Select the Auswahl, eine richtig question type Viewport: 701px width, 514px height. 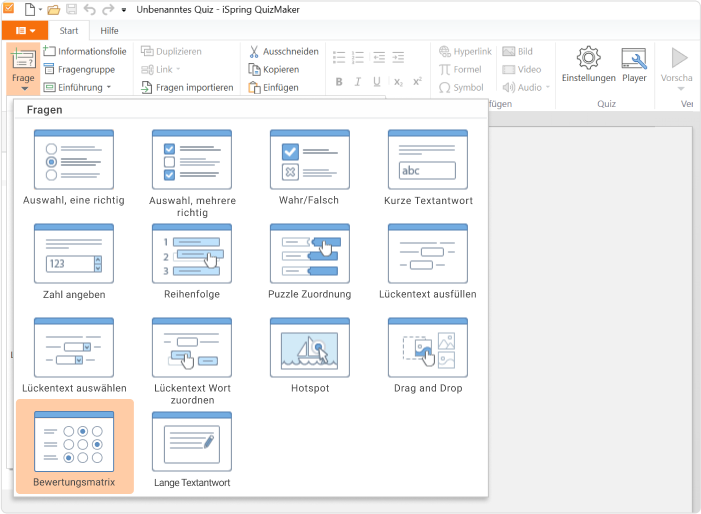74,168
